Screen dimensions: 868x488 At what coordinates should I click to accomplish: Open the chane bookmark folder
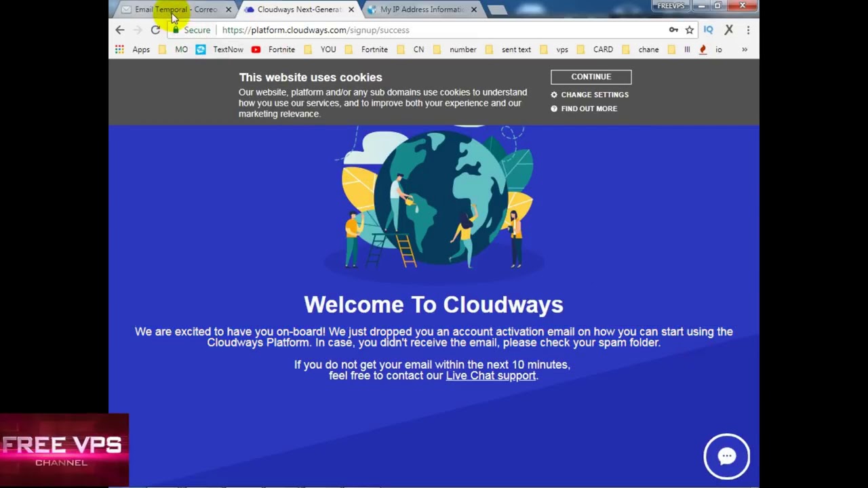[639, 49]
